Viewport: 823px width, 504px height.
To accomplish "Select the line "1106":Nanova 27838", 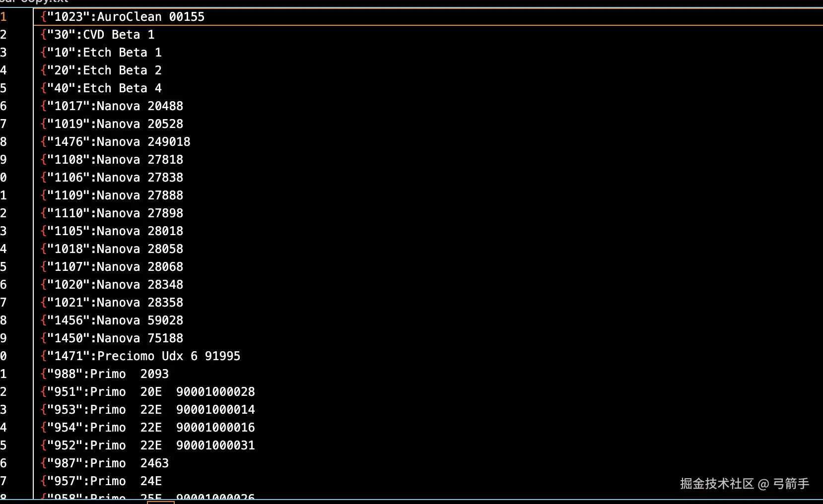I will [x=112, y=178].
